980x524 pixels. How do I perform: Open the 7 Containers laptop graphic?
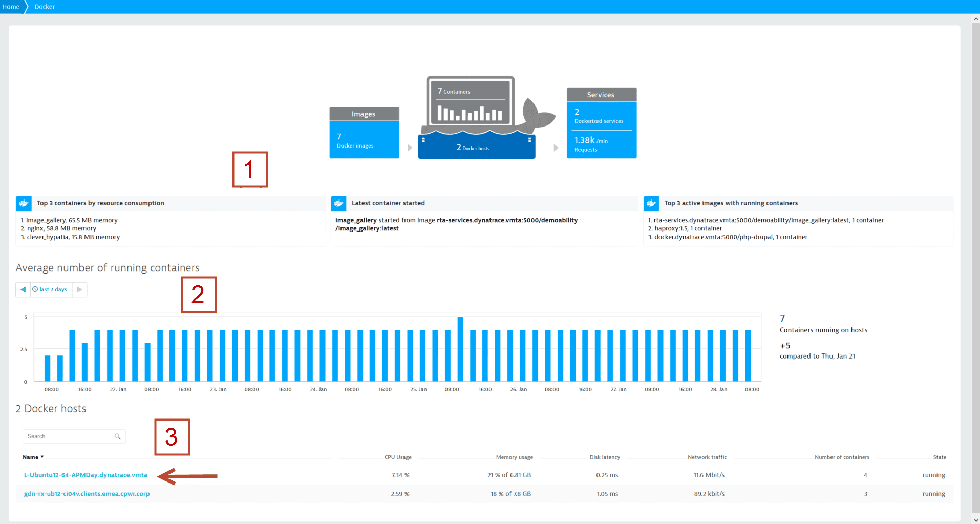(x=471, y=102)
